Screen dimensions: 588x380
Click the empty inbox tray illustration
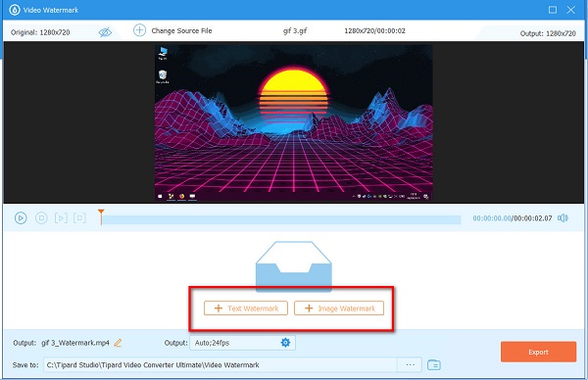pyautogui.click(x=294, y=266)
